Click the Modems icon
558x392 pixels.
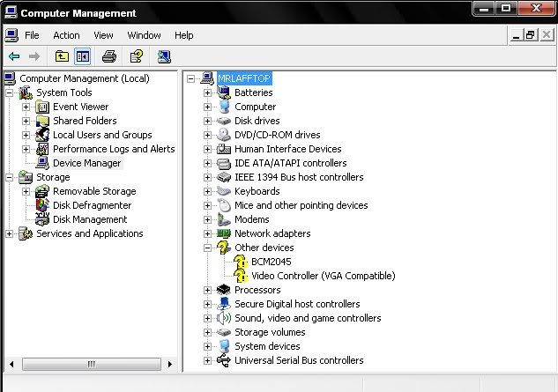tap(224, 219)
